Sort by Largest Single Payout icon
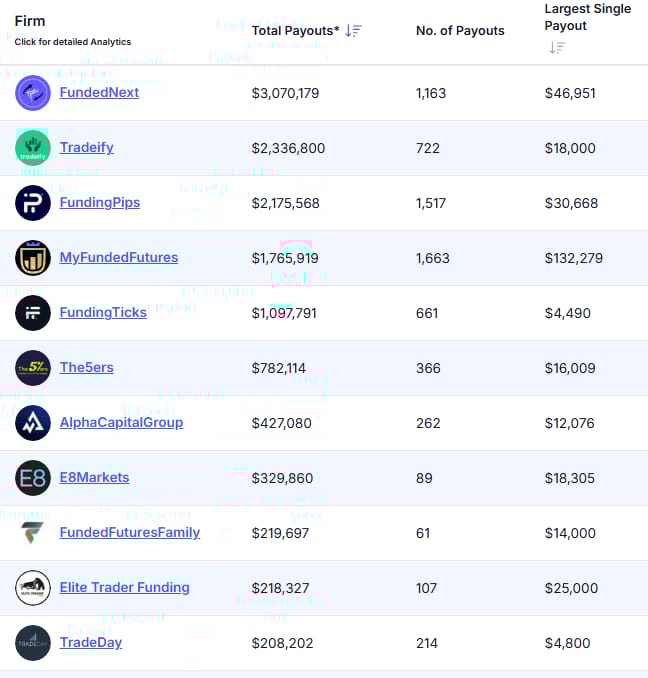Image resolution: width=648 pixels, height=678 pixels. [557, 47]
